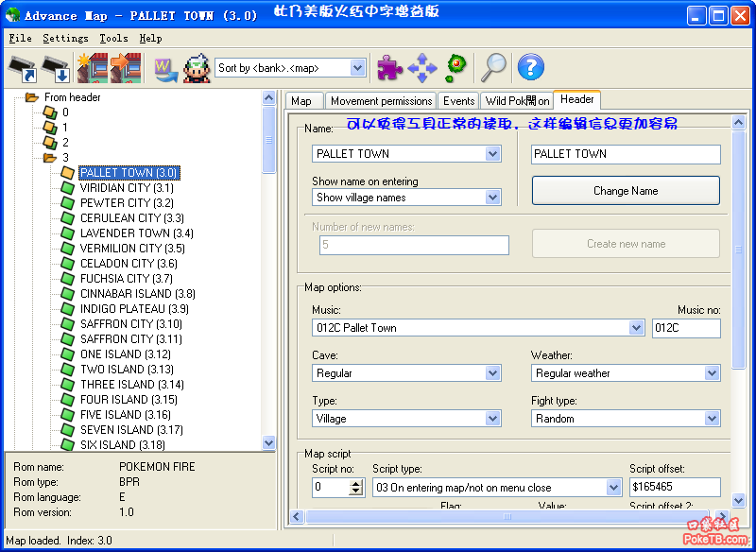
Task: Click the magnifying glass zoom icon
Action: (493, 67)
